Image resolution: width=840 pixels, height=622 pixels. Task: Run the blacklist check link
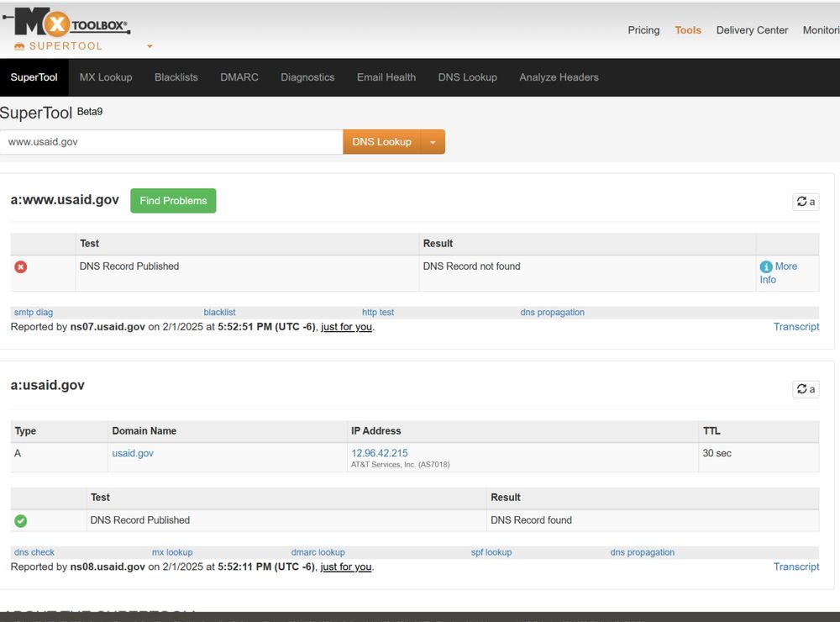coord(219,312)
